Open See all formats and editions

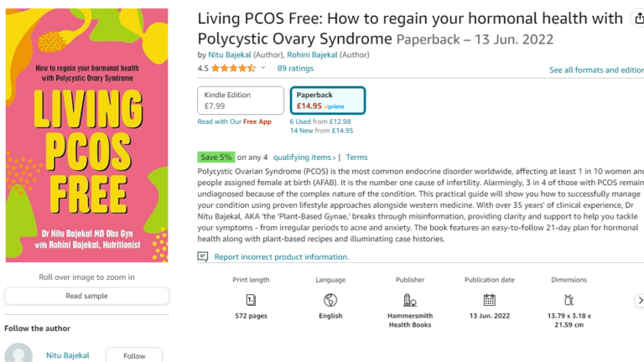596,70
